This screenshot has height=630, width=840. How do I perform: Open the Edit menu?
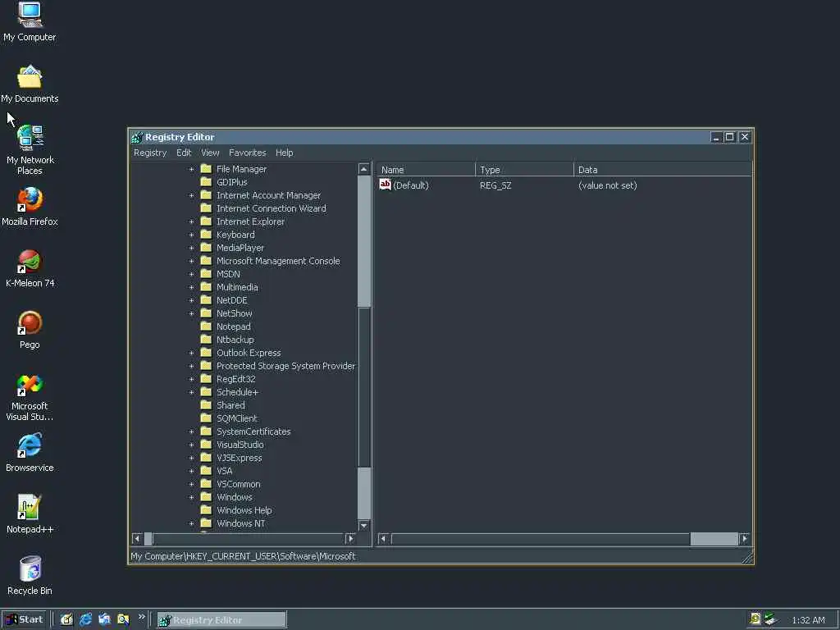click(184, 153)
